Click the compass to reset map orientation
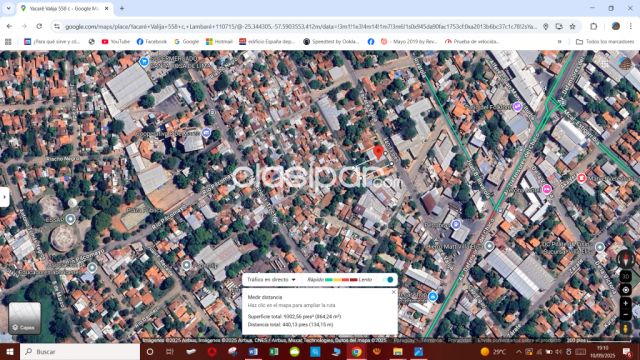The width and height of the screenshot is (640, 360). 625,259
